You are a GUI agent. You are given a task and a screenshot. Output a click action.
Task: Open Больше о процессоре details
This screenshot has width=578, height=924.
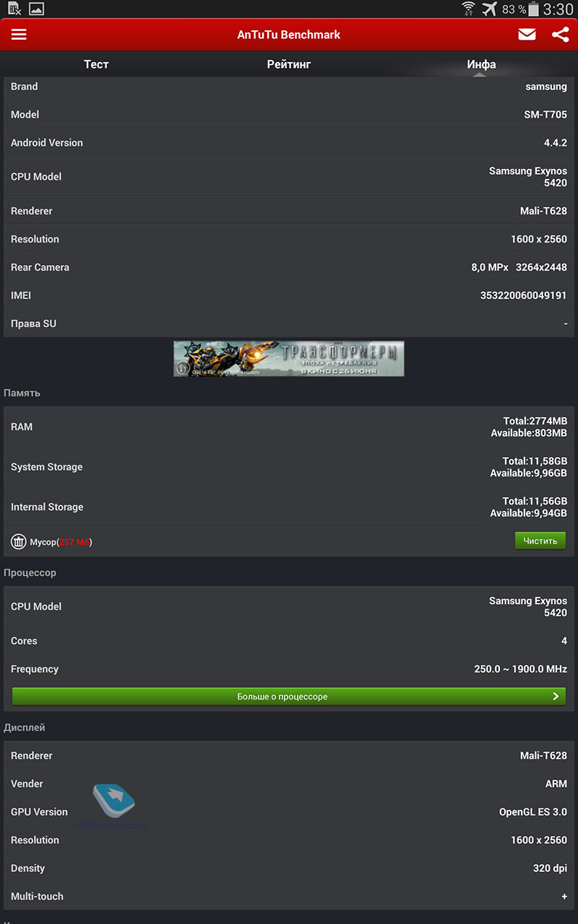(289, 697)
